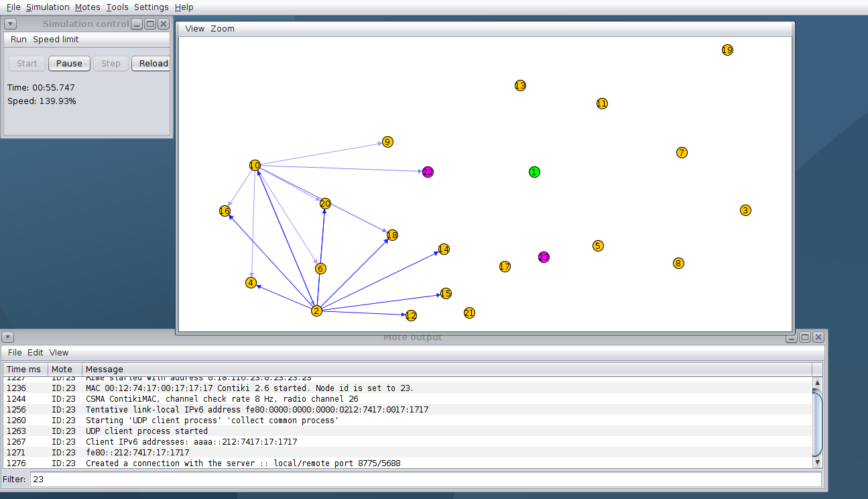This screenshot has height=499, width=868.
Task: Click the Filter text field
Action: pyautogui.click(x=426, y=480)
